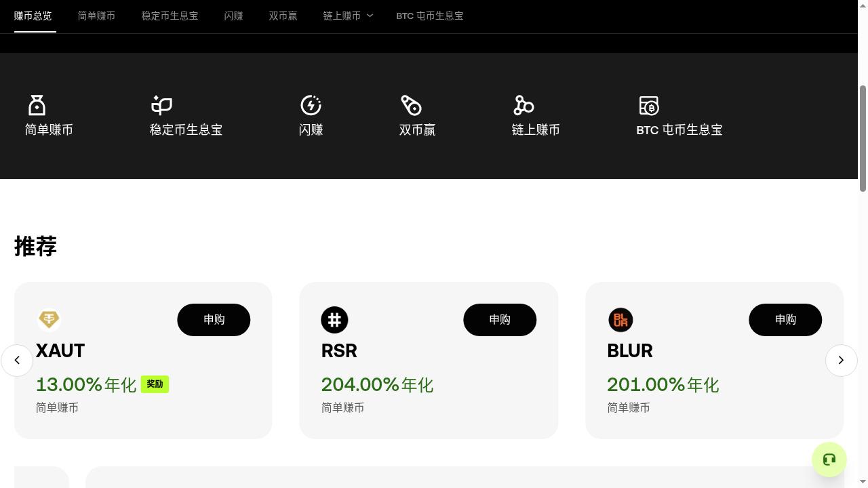Click the 201.00% 年化 rate text
Image resolution: width=868 pixels, height=488 pixels.
(663, 385)
